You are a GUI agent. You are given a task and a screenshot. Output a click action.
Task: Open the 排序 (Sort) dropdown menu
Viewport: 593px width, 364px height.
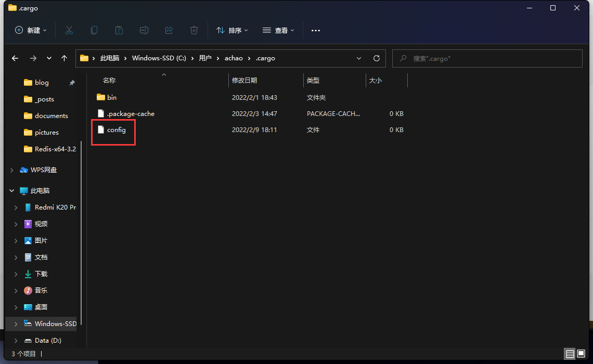[232, 30]
